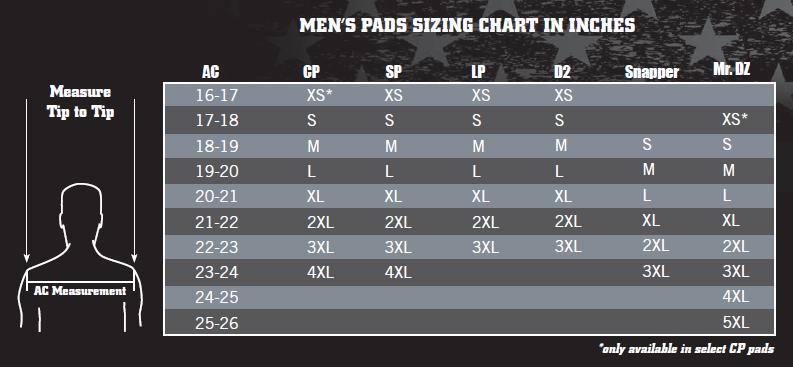This screenshot has width=793, height=367.
Task: Select the AC column header
Action: (210, 72)
